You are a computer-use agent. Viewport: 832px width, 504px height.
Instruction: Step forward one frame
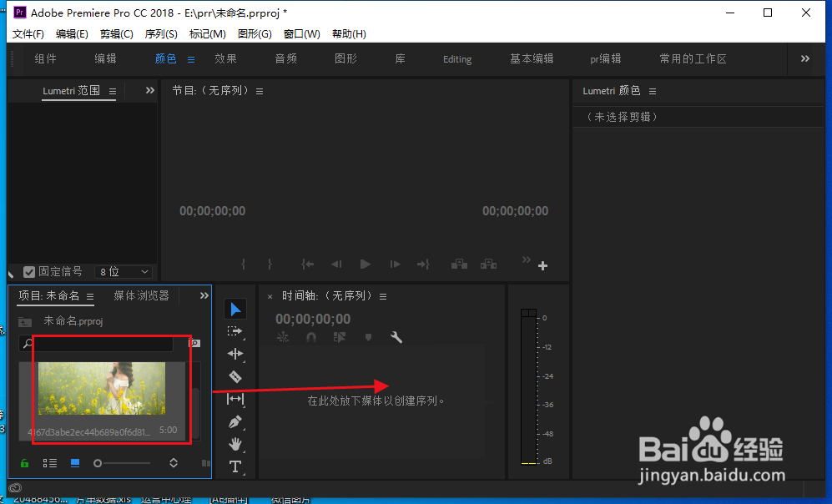(395, 265)
